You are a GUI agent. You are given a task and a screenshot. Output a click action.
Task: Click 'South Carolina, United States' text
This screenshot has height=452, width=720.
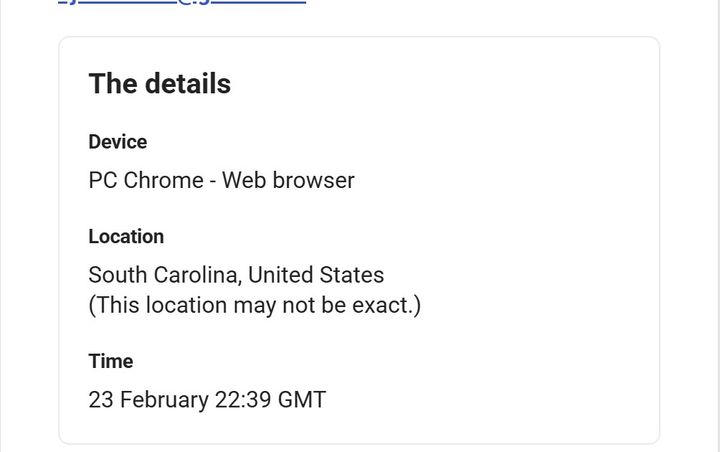coord(236,274)
